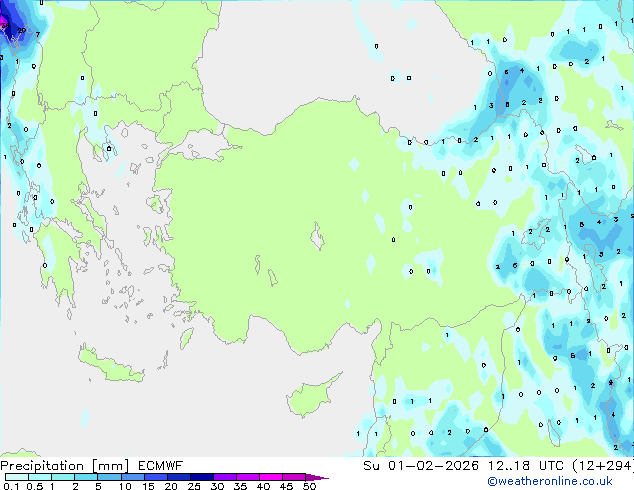Choose the 25–30 mm dark blue swatch

pyautogui.click(x=201, y=477)
